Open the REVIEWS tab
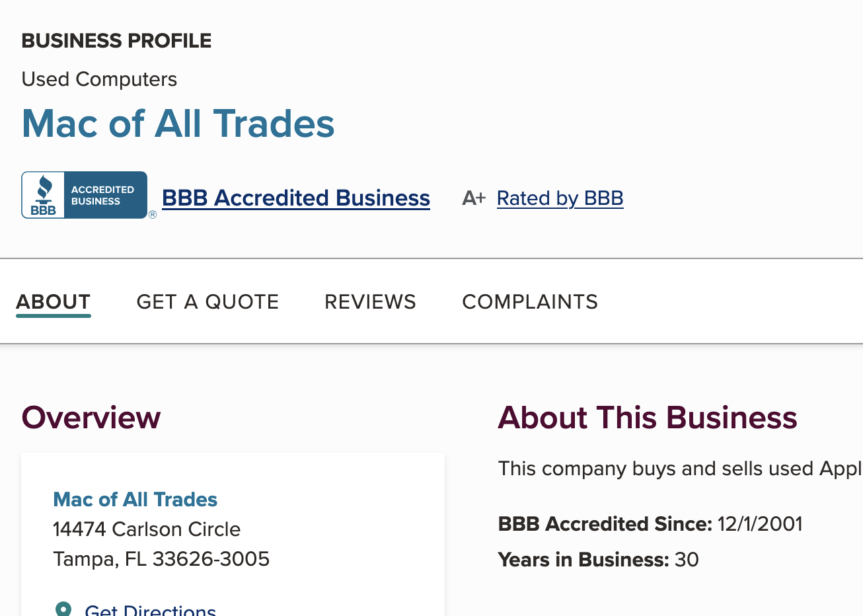The width and height of the screenshot is (863, 616). click(370, 301)
